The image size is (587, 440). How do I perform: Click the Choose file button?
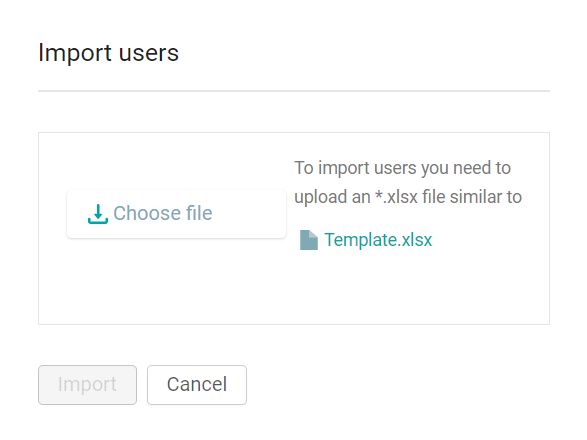click(x=176, y=214)
